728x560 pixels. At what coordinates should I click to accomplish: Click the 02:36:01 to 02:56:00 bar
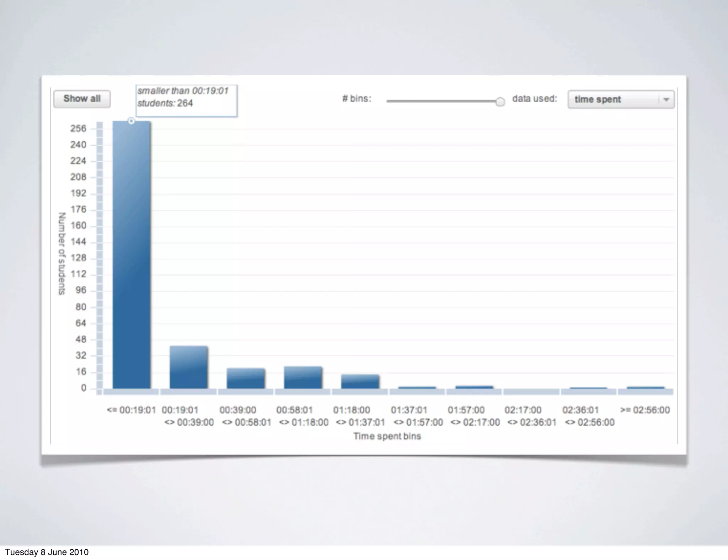(x=588, y=388)
